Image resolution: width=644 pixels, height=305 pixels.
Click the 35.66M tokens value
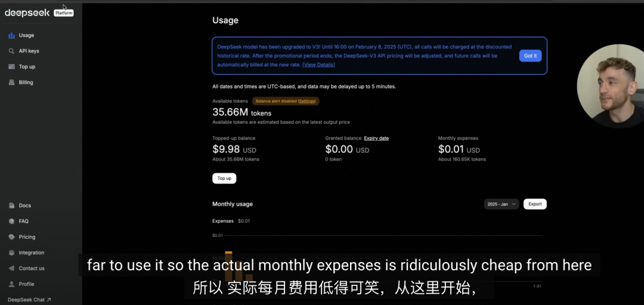pyautogui.click(x=241, y=112)
